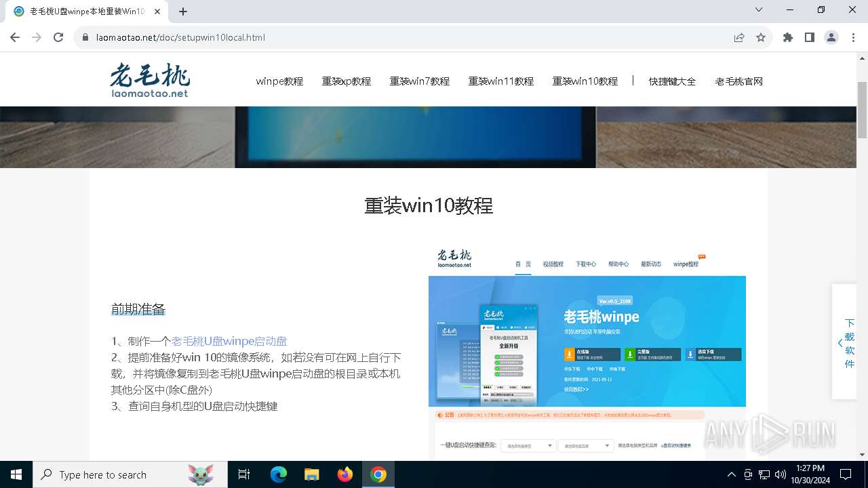Click the 重装win10教程 heading text
868x488 pixels.
[x=429, y=205]
